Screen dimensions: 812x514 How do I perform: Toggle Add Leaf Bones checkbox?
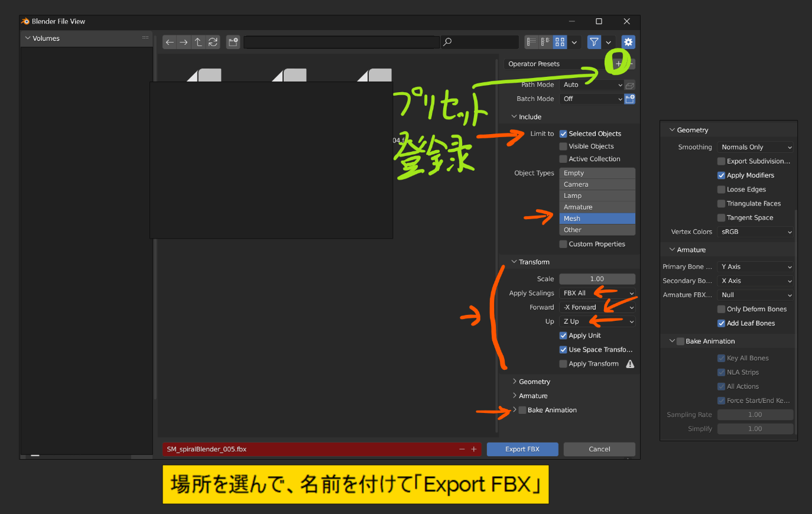(721, 323)
